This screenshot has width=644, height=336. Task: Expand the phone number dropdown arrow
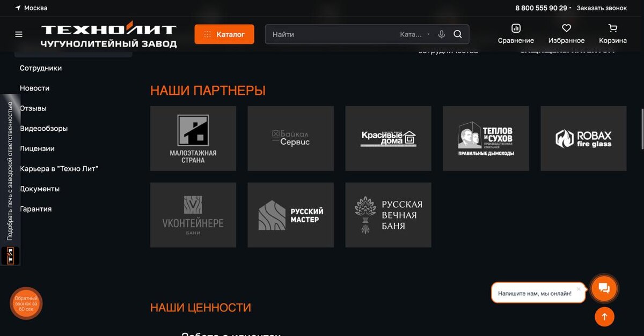coord(570,8)
